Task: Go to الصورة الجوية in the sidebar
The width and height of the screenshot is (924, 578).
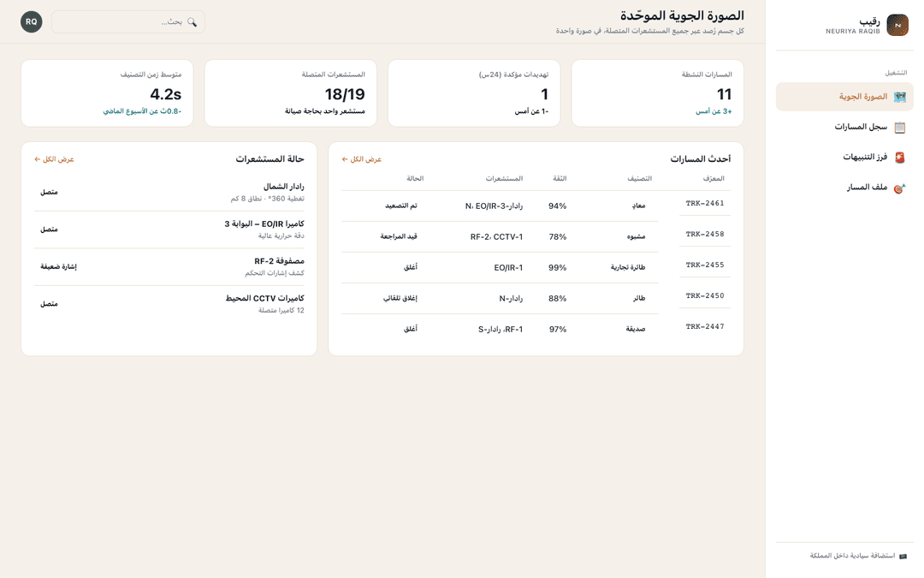Action: pyautogui.click(x=844, y=97)
